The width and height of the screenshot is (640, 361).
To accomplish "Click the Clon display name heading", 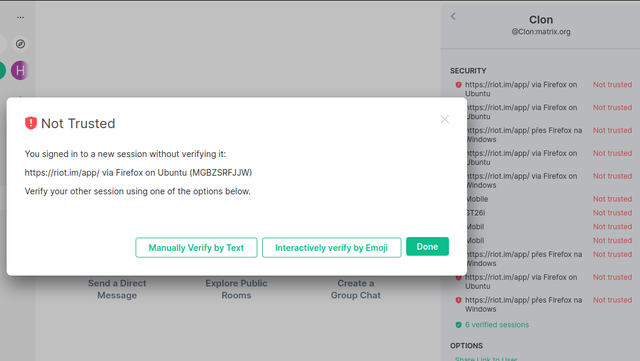I will pos(541,20).
